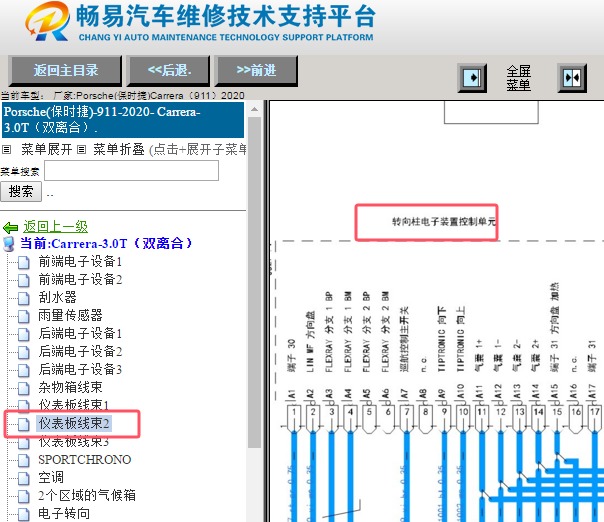Click the document icon next to 杂物箱线束
Screen dimensions: 604x522
[23, 388]
